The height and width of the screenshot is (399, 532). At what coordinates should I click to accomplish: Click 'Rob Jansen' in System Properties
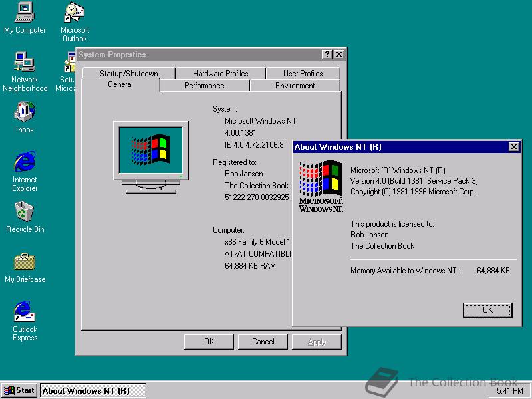(243, 174)
